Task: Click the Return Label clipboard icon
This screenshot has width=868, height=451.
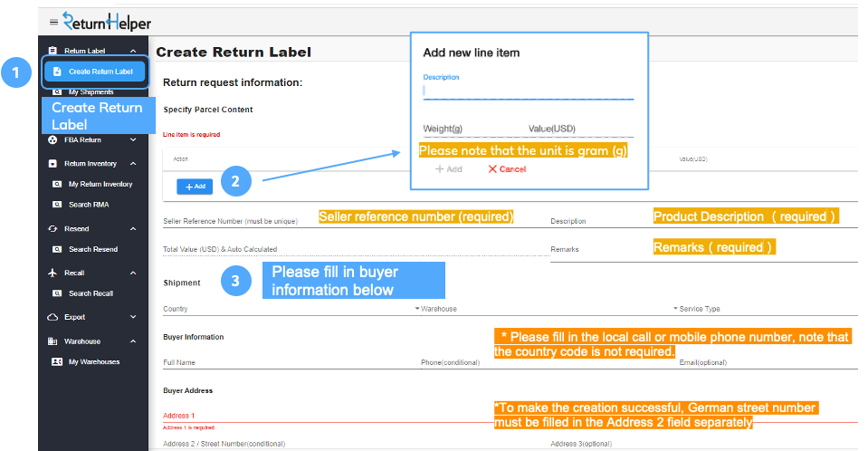Action: (x=52, y=51)
